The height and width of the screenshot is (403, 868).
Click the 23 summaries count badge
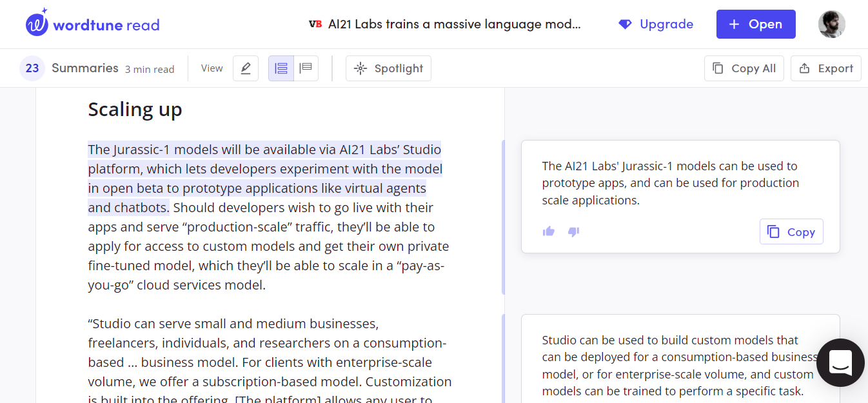coord(32,68)
